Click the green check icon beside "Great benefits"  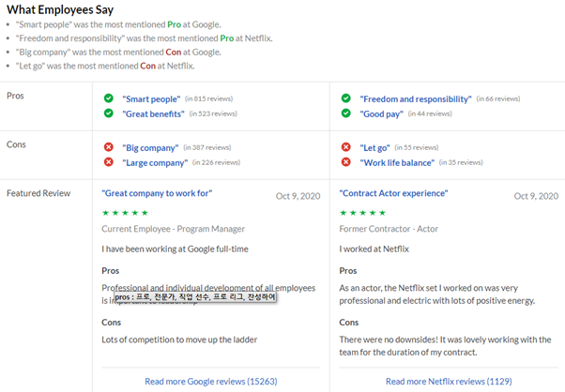[109, 113]
